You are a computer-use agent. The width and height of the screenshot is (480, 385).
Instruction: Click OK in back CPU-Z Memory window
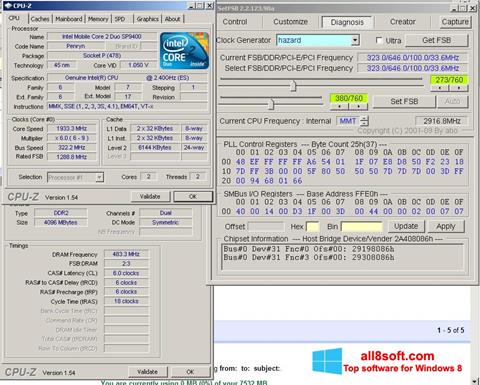pyautogui.click(x=190, y=371)
